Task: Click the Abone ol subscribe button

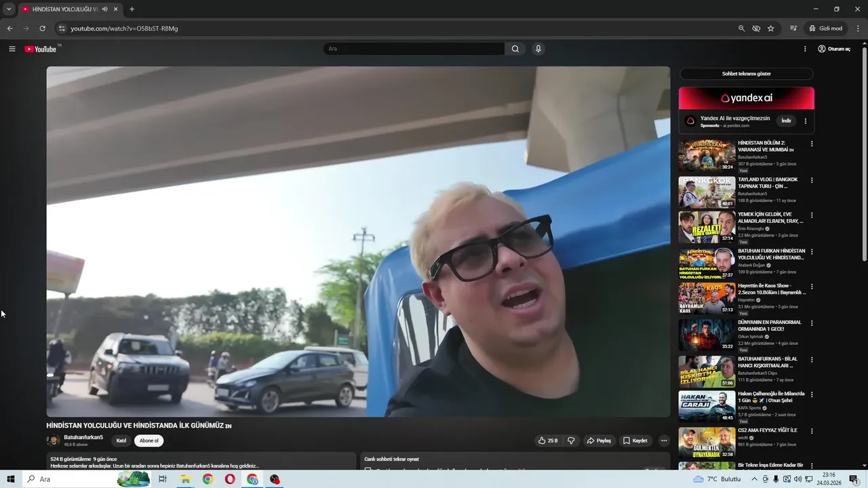Action: pos(149,441)
